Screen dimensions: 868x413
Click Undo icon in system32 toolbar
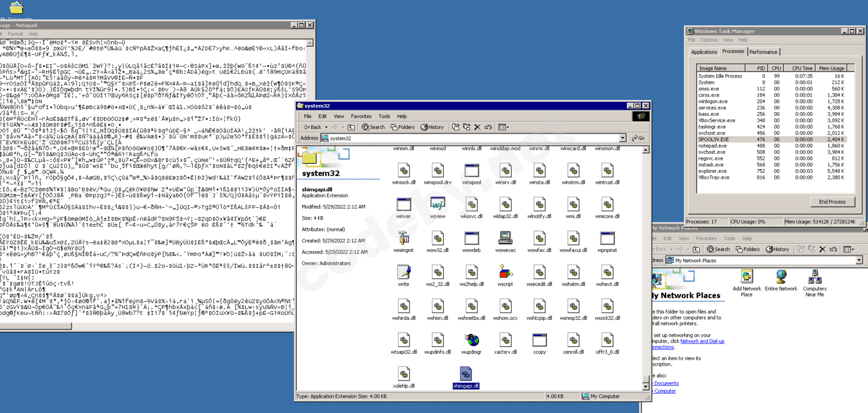click(488, 127)
